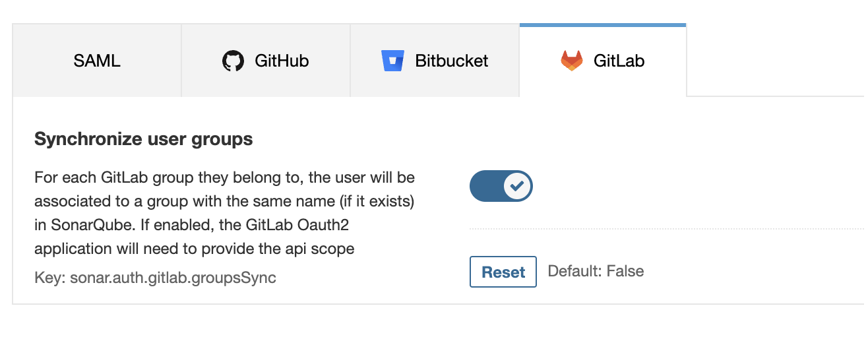Click the GitLab fox logo icon
Viewport: 868px width, 343px height.
(x=572, y=61)
